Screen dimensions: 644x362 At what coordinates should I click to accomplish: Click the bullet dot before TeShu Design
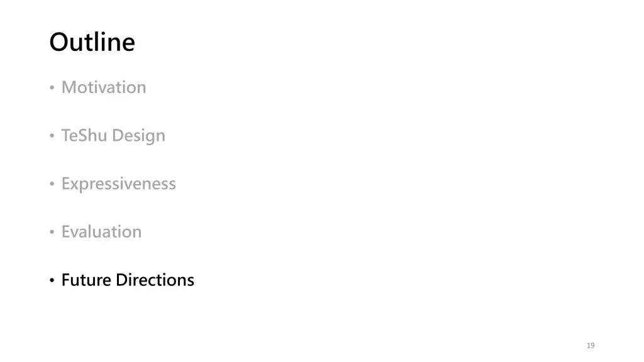tap(52, 136)
